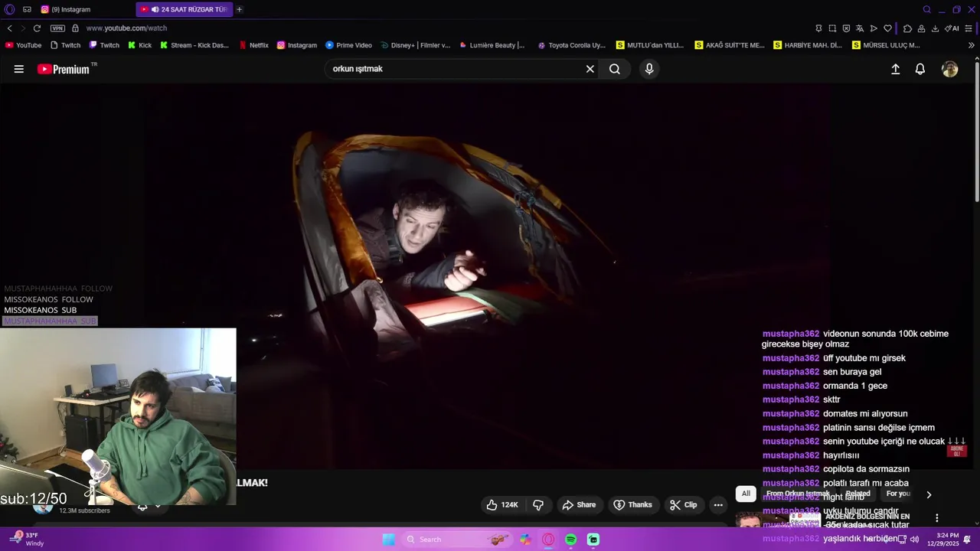Image resolution: width=980 pixels, height=551 pixels.
Task: Mute the YouTube tab via speaker icon
Action: point(155,9)
